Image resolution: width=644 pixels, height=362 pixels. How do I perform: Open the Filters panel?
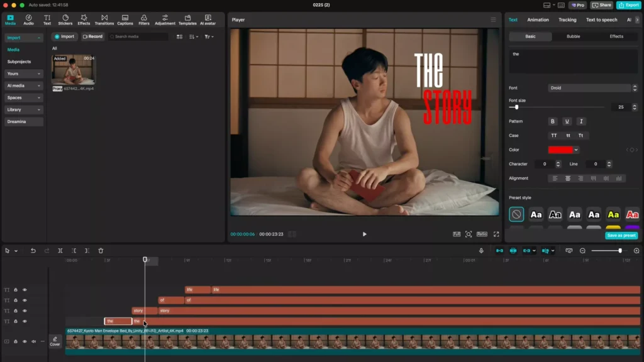(143, 19)
